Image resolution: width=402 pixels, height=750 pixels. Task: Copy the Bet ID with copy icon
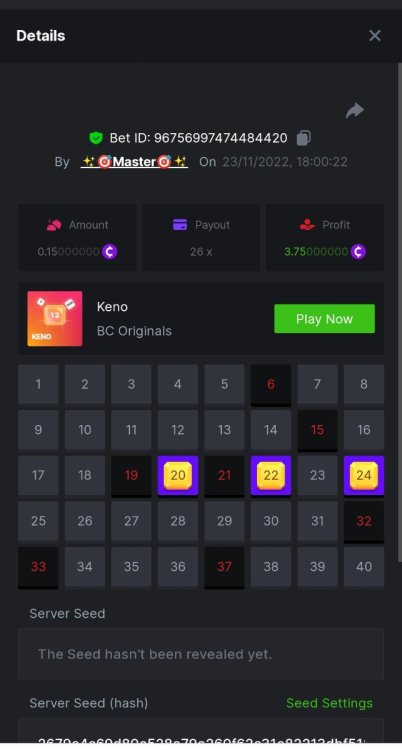pyautogui.click(x=303, y=138)
